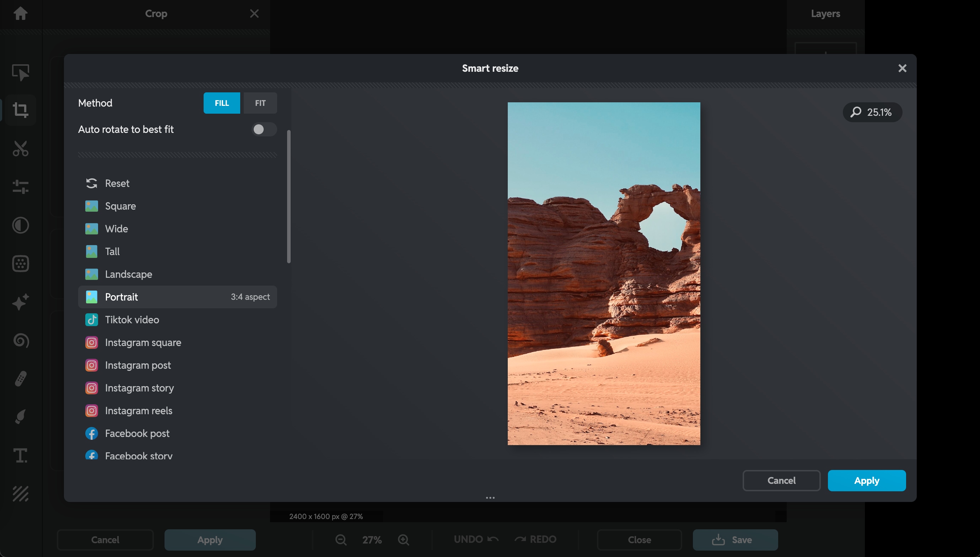Click Apply in the Crop panel
The width and height of the screenshot is (980, 557).
click(210, 540)
